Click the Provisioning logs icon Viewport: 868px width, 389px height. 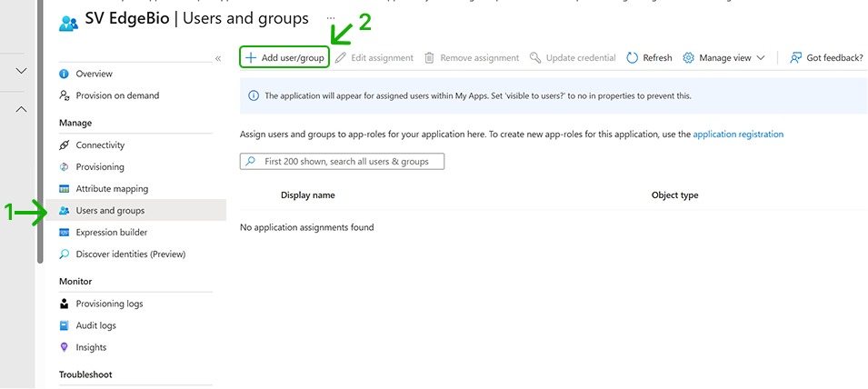[x=64, y=304]
